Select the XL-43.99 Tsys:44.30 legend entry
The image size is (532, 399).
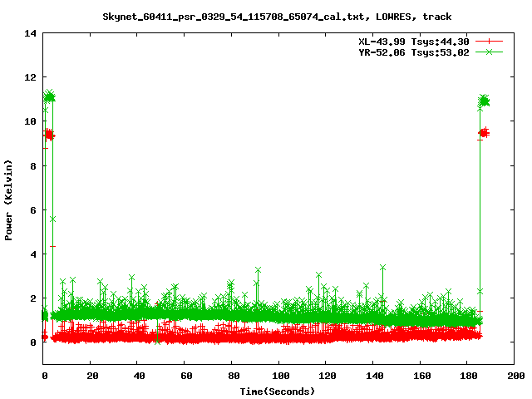pyautogui.click(x=414, y=42)
